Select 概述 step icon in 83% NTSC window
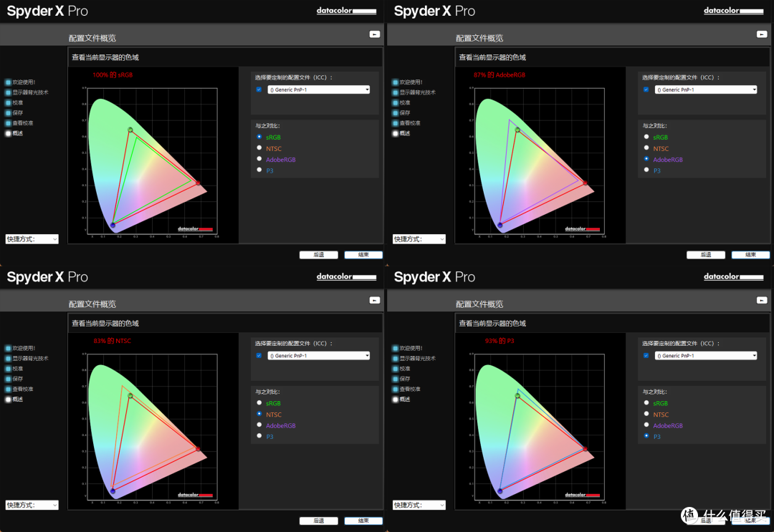Screen dimensions: 774x532 pyautogui.click(x=8, y=400)
